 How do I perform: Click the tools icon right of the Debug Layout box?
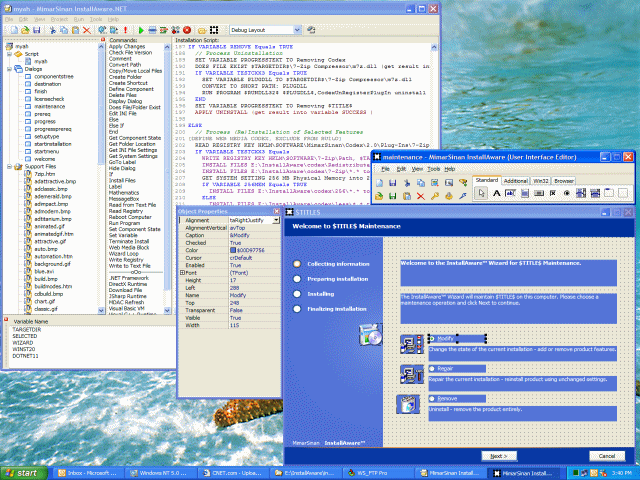pos(311,30)
